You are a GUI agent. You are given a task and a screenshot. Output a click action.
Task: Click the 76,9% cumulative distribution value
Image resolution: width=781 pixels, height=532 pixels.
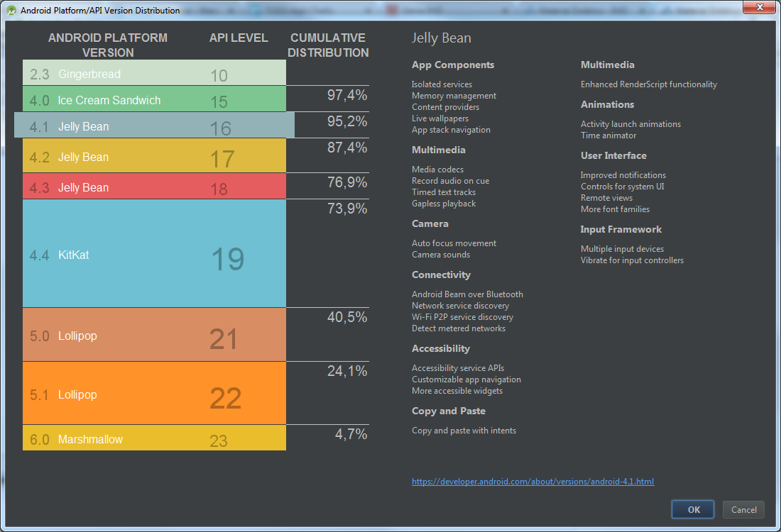(x=346, y=182)
